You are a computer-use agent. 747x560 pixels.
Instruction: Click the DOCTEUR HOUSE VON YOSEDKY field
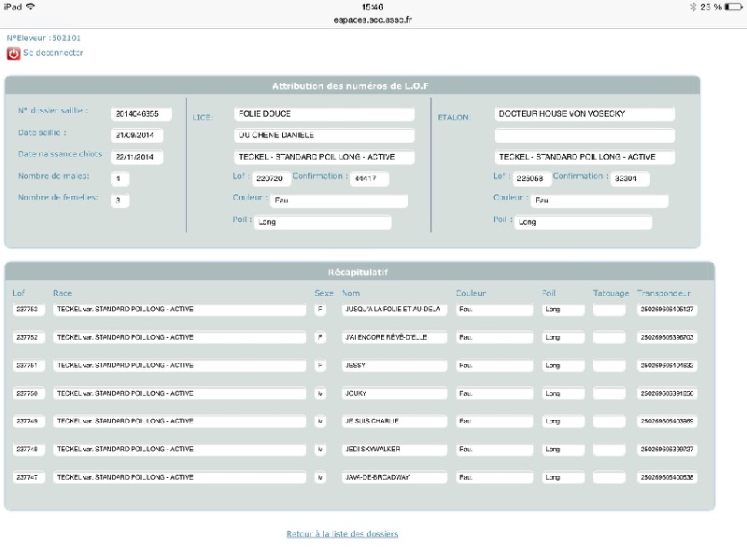tap(584, 114)
